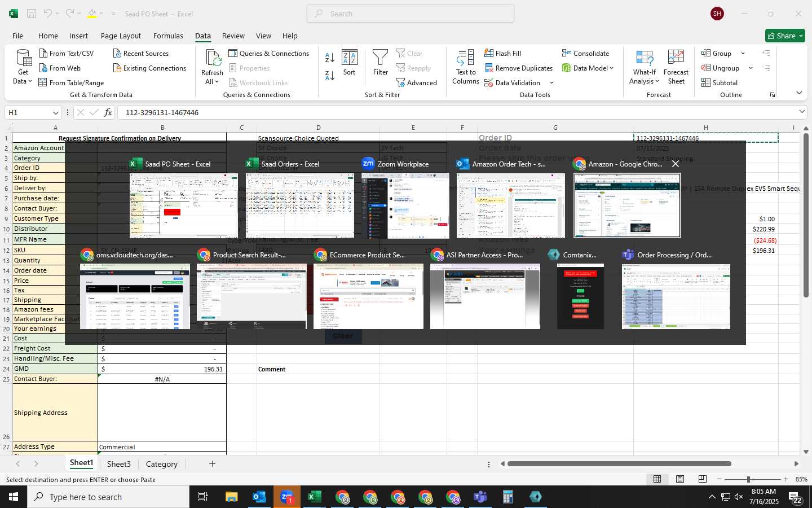Import From Table/Range
812x508 pixels.
click(71, 83)
